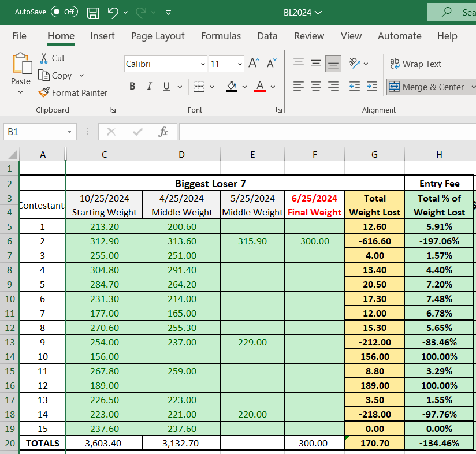Switch to the Formulas tab

[221, 36]
